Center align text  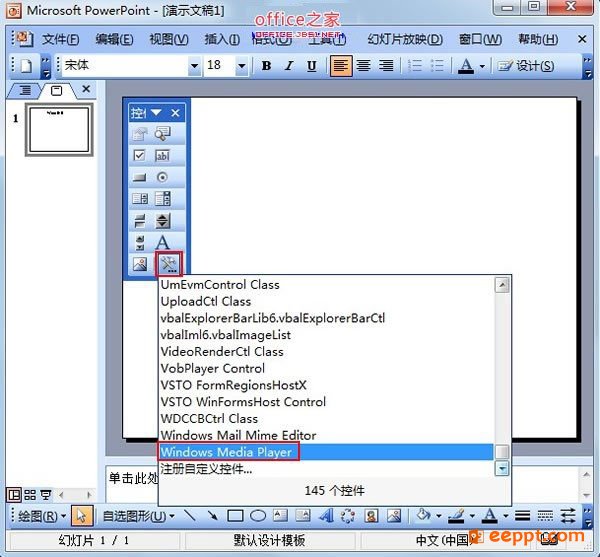point(364,66)
